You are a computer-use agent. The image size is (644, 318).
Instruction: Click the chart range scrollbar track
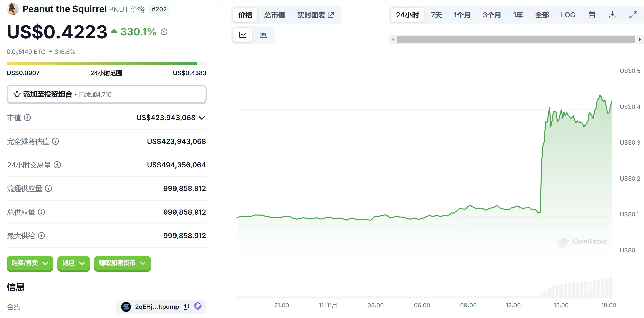pos(516,40)
